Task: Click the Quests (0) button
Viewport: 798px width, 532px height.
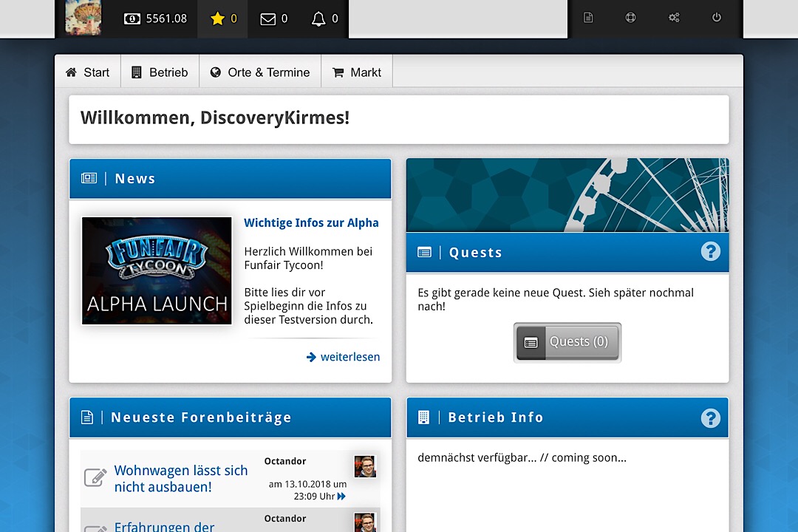Action: pos(567,342)
